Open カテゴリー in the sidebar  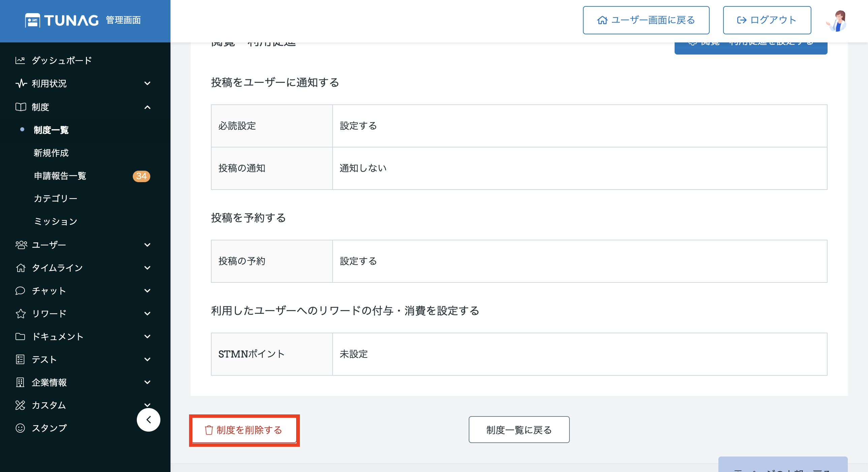click(56, 199)
